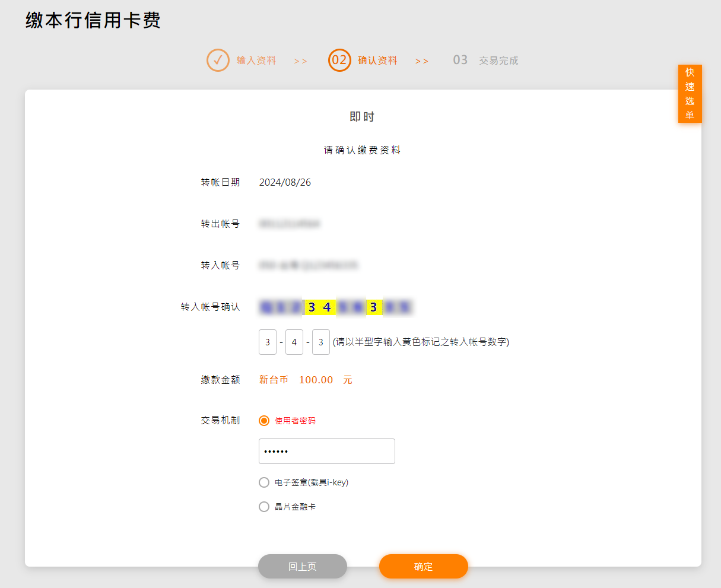
Task: Choose the 电子签章(载具i-key) radio option
Action: pos(264,482)
